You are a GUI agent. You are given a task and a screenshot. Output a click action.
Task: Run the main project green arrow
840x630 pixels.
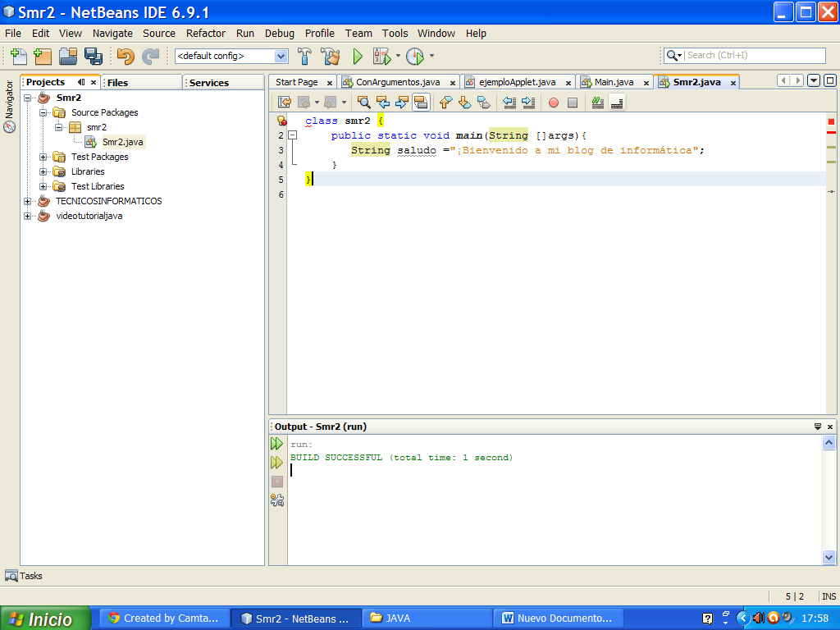click(358, 56)
